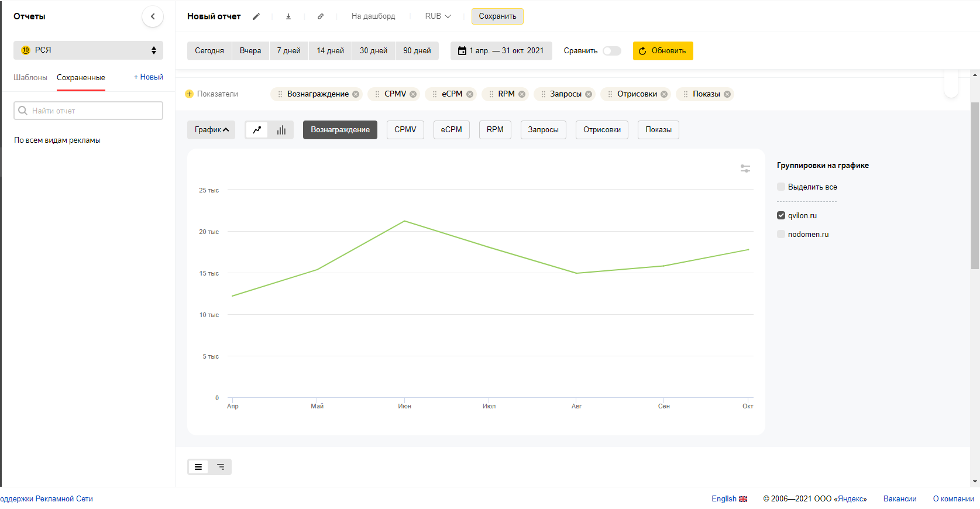Click the Найти отчет search field
Image resolution: width=980 pixels, height=509 pixels.
point(88,111)
